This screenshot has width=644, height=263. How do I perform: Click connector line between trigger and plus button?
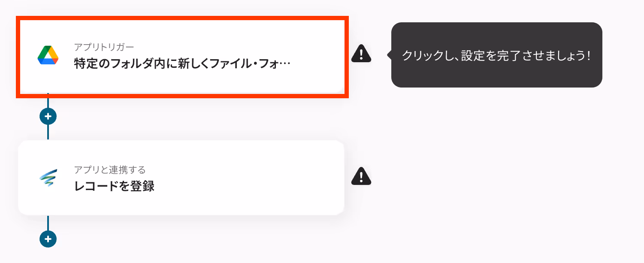[x=48, y=103]
